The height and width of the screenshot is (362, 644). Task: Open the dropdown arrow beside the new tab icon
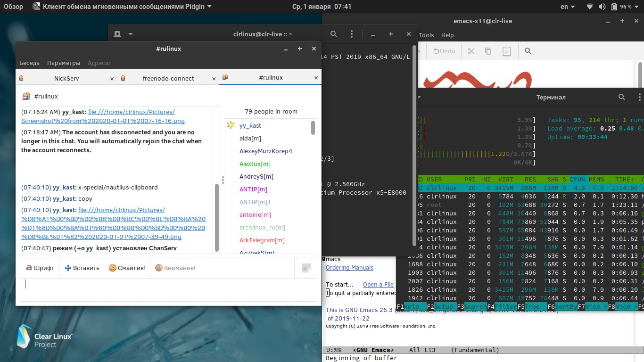pos(131,34)
